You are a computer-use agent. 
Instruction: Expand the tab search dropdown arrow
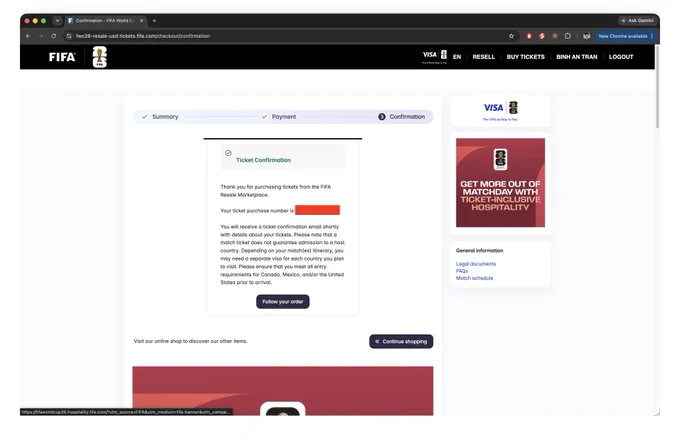57,20
